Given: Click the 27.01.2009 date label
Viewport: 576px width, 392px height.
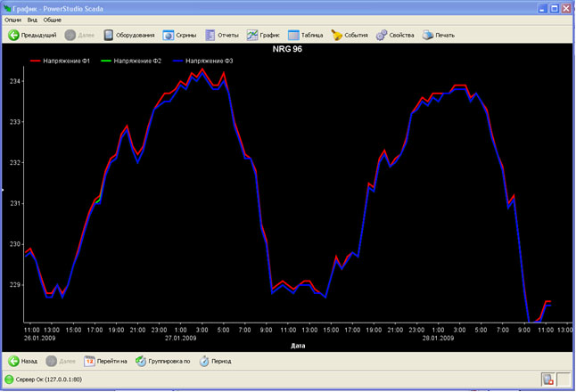Looking at the screenshot, I should (x=180, y=338).
